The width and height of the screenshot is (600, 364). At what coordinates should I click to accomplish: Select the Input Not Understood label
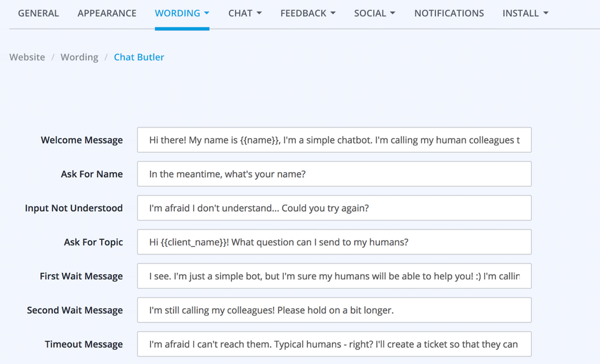(x=74, y=208)
